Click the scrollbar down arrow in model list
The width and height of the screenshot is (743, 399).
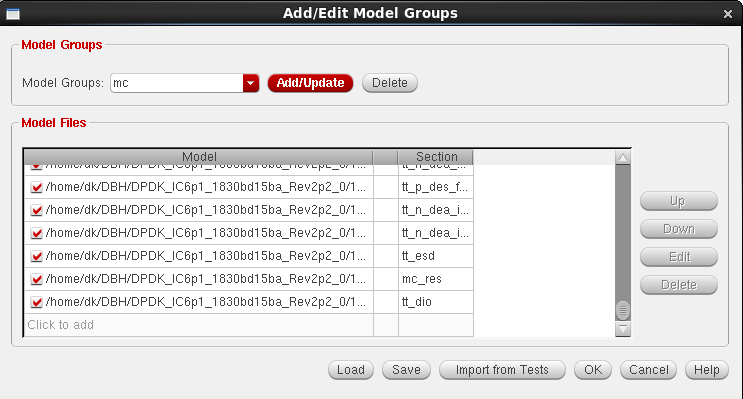pyautogui.click(x=623, y=328)
